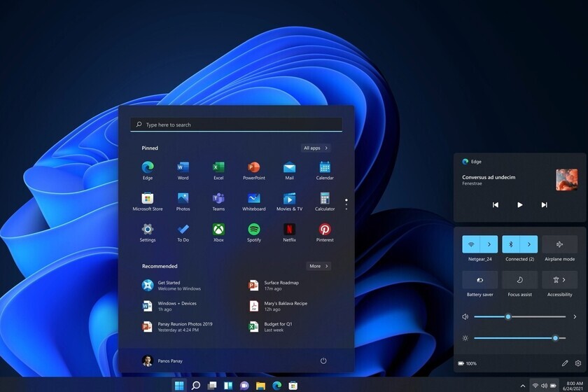Image resolution: width=588 pixels, height=392 pixels.
Task: Open the Accessibility quick setting
Action: tap(559, 280)
